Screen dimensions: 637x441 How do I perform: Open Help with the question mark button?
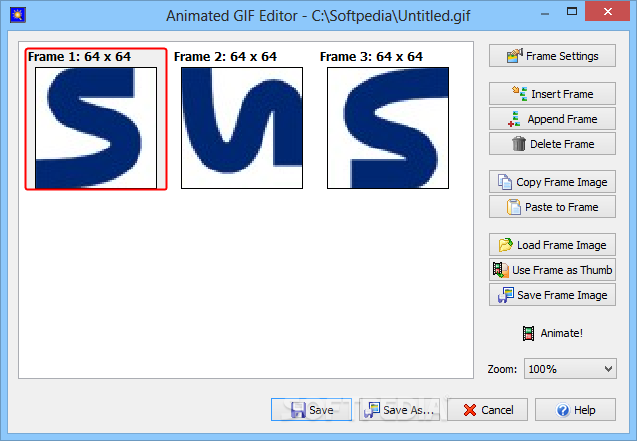click(x=575, y=410)
